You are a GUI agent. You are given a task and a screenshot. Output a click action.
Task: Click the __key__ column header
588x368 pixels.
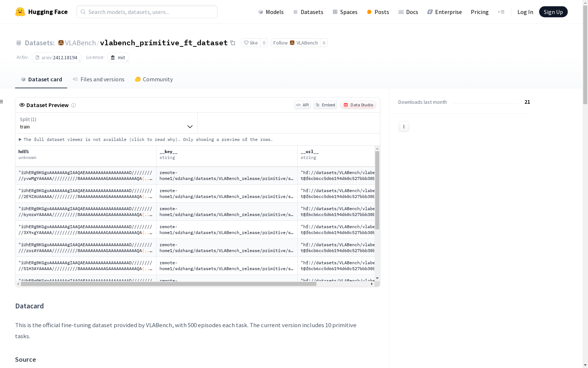tap(227, 156)
